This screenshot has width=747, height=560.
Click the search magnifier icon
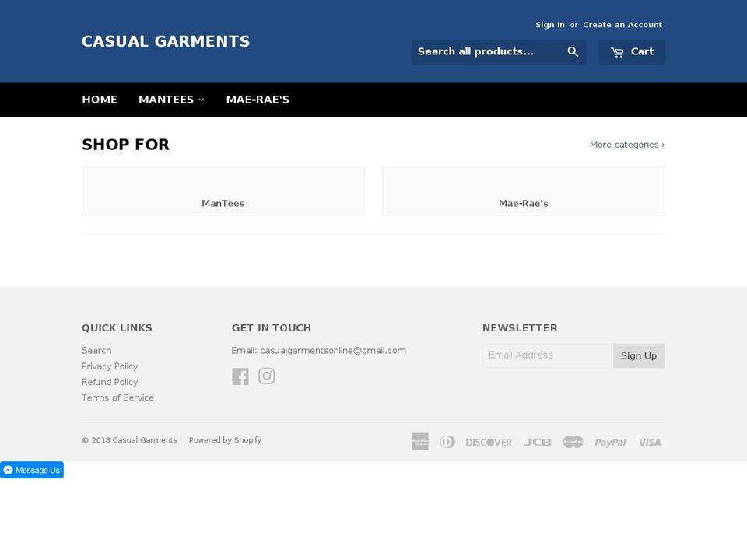click(573, 52)
